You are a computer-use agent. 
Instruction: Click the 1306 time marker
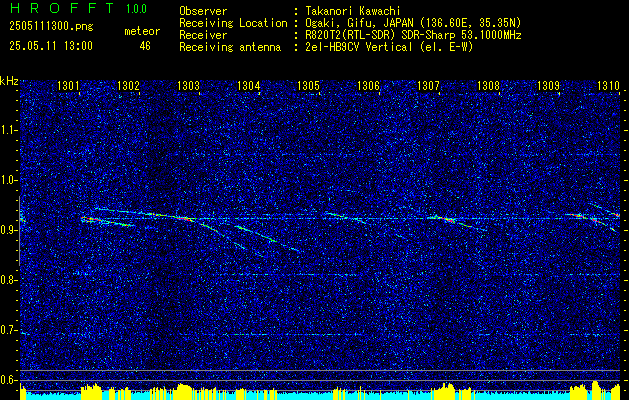[x=368, y=85]
